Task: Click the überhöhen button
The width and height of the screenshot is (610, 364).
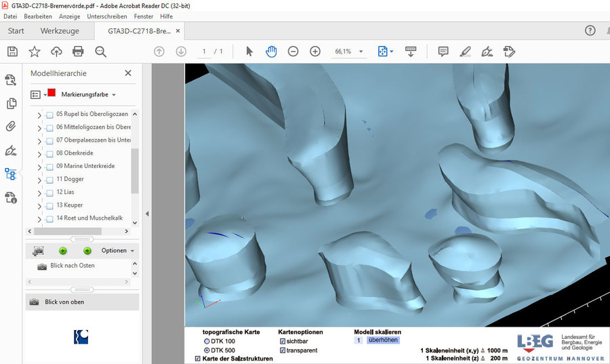Action: (x=383, y=340)
